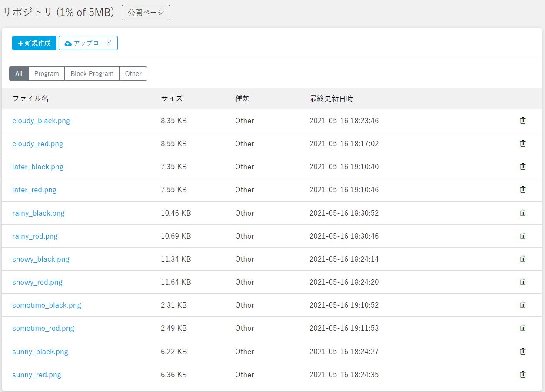The image size is (545, 392).
Task: Filter by Block Program tab
Action: point(92,74)
